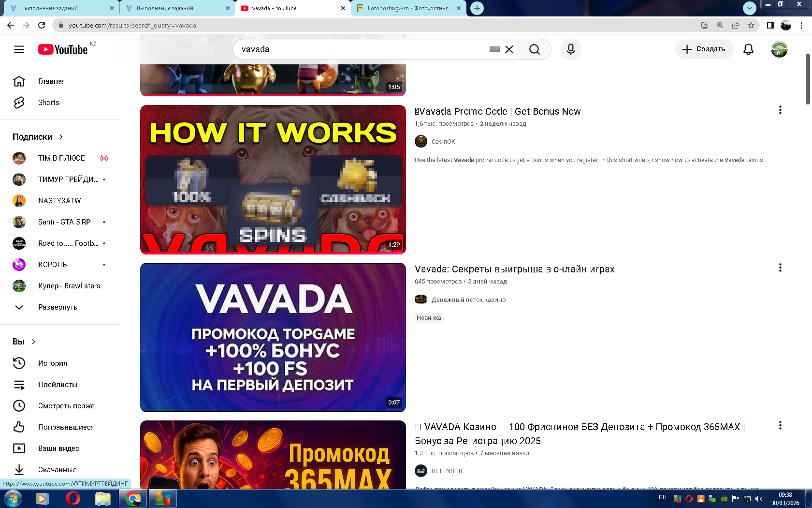Open zoom control in address bar
The image size is (812, 508).
point(720,25)
